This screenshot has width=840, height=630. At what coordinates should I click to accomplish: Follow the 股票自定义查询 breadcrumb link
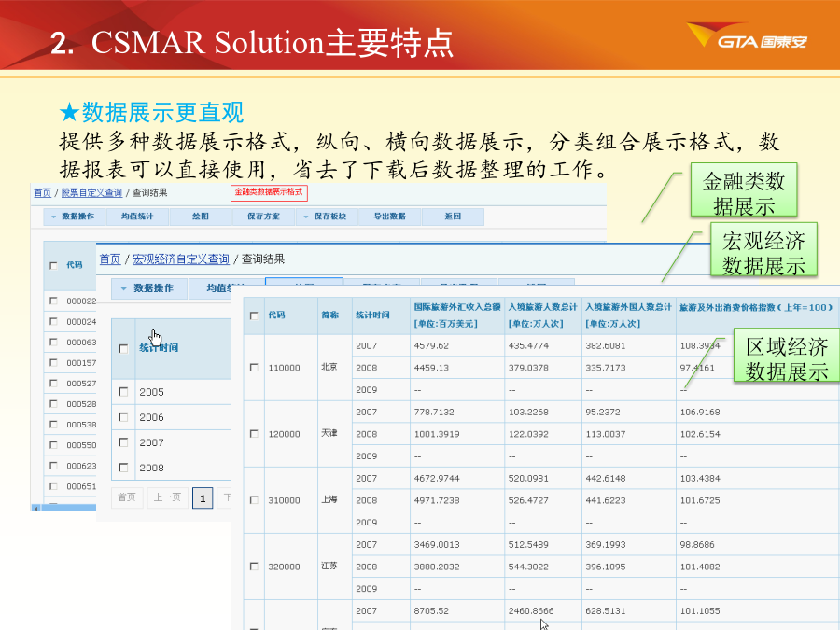pos(91,193)
